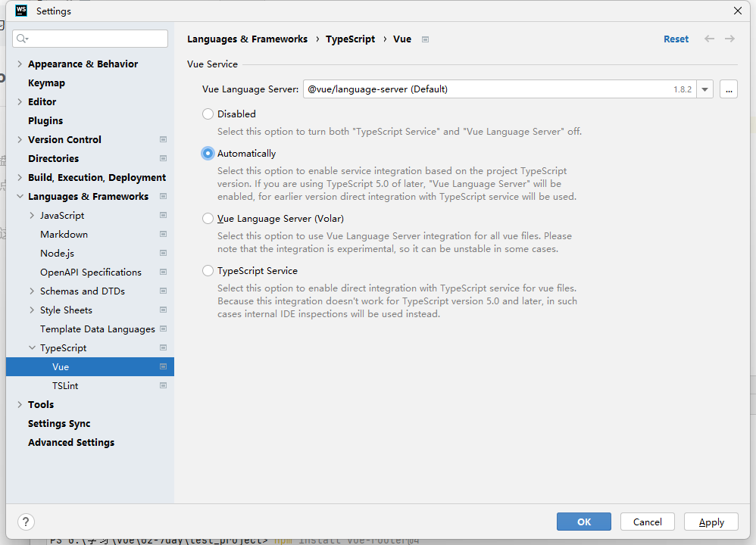Image resolution: width=756 pixels, height=545 pixels.
Task: Open the help question mark icon
Action: tap(26, 522)
